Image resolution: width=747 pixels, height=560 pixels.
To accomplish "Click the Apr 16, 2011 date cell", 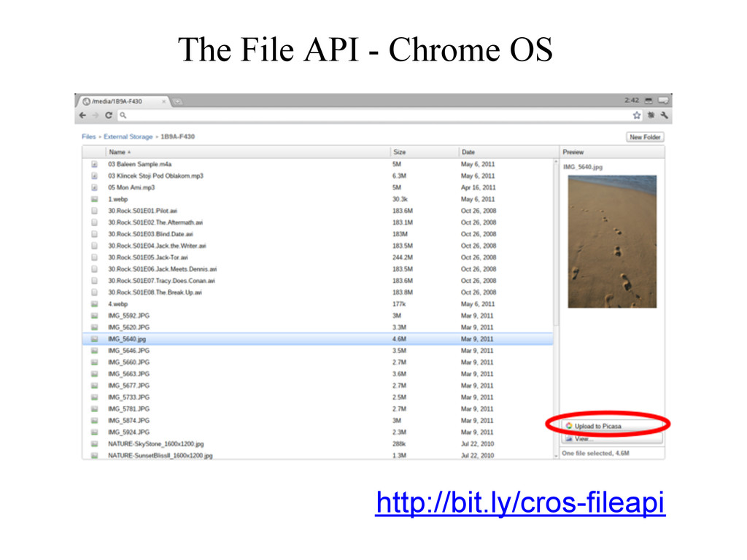I will (479, 187).
